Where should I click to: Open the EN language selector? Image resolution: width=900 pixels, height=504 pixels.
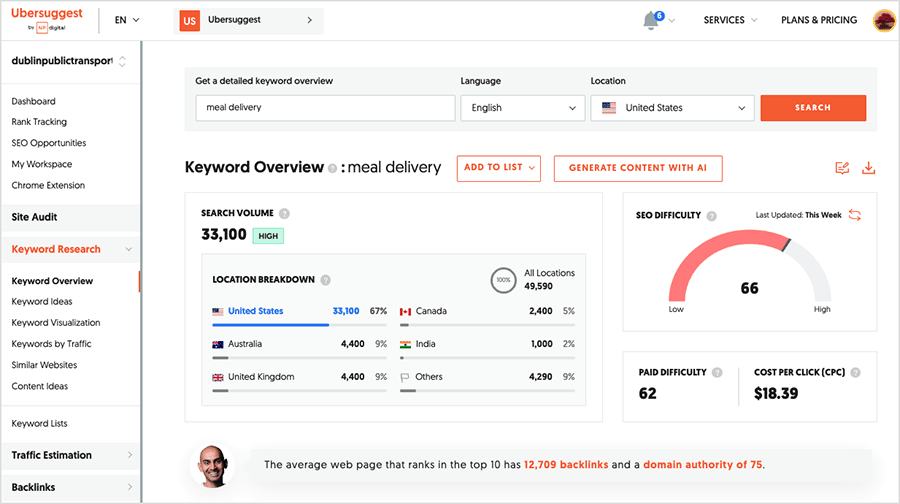click(127, 20)
